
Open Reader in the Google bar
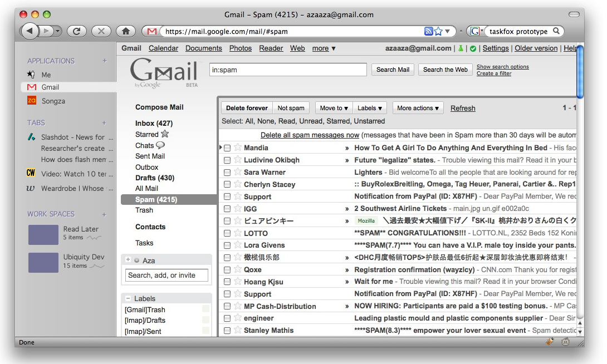[271, 48]
